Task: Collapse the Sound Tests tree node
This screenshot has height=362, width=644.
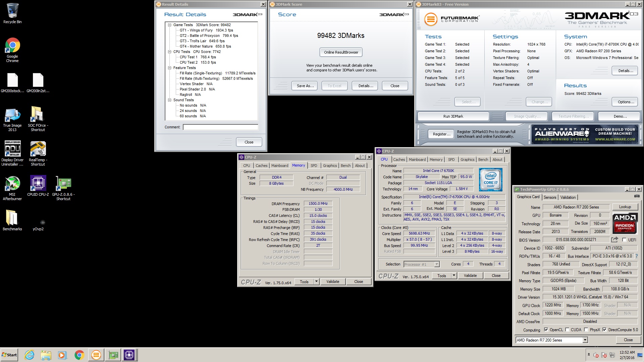Action: 170,100
